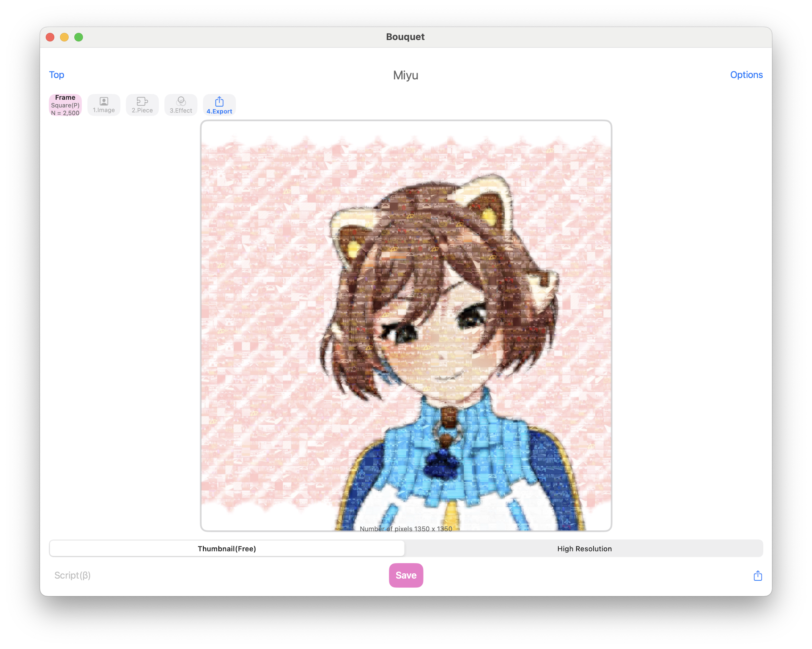This screenshot has height=649, width=812.
Task: Drag resolution slider for pixel count
Action: [x=406, y=548]
